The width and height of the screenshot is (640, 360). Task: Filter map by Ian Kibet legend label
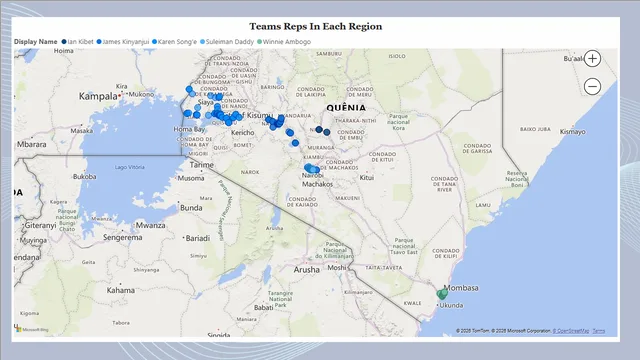click(80, 42)
